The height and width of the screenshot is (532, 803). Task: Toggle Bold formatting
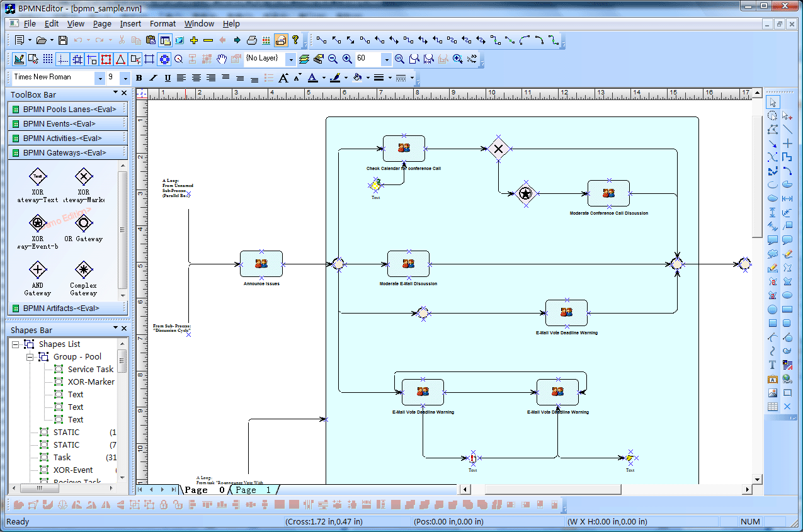[139, 78]
